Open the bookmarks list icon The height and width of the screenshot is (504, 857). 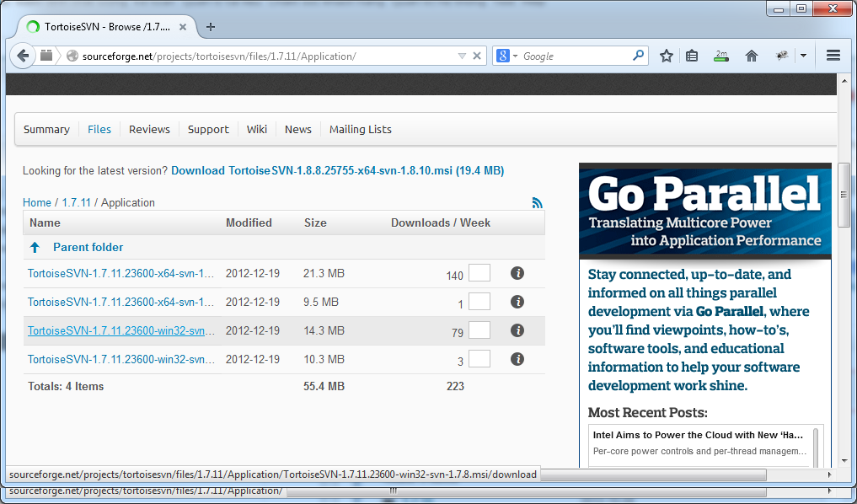[x=692, y=56]
